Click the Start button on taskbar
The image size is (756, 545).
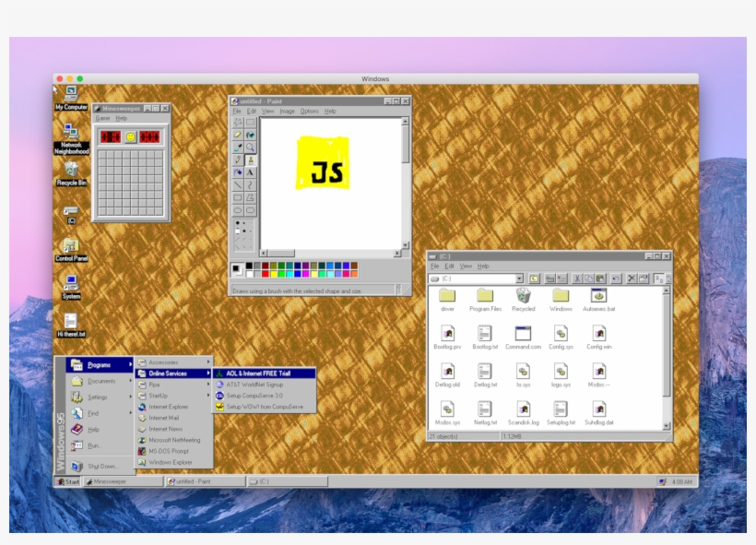pos(67,481)
